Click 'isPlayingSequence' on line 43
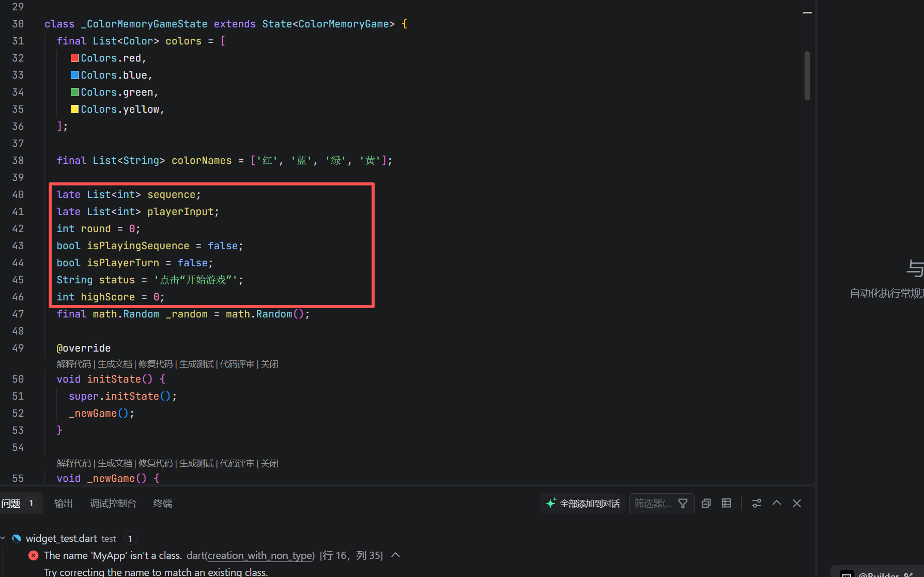This screenshot has width=924, height=577. pos(138,246)
